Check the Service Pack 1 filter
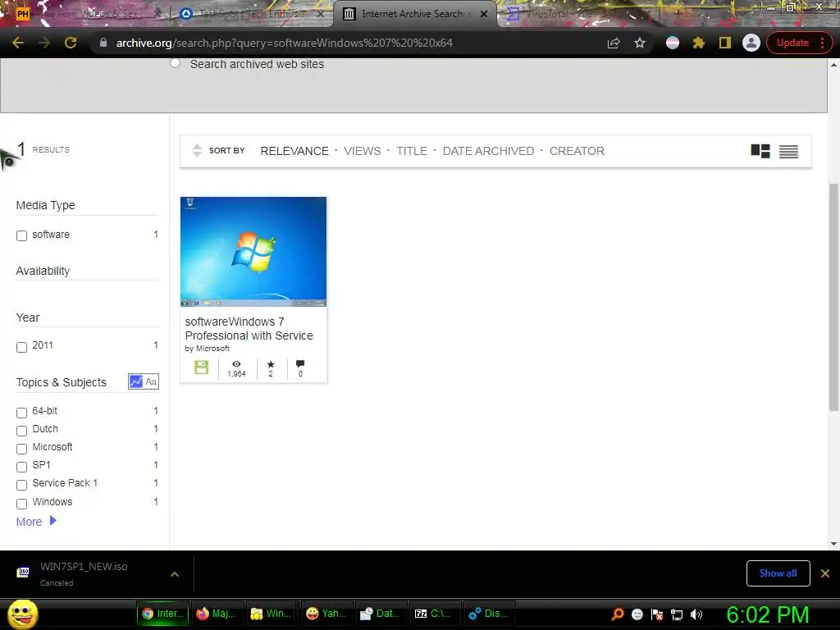The height and width of the screenshot is (630, 840). [22, 485]
